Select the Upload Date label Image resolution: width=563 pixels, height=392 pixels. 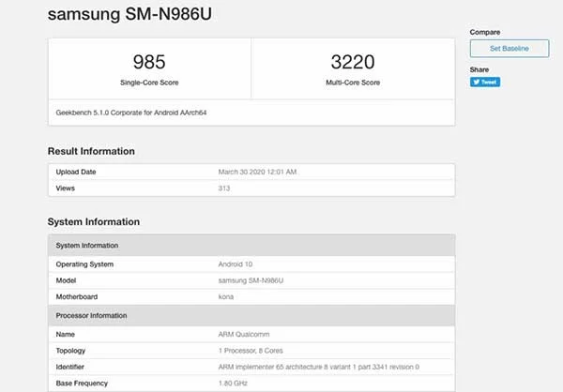(76, 172)
